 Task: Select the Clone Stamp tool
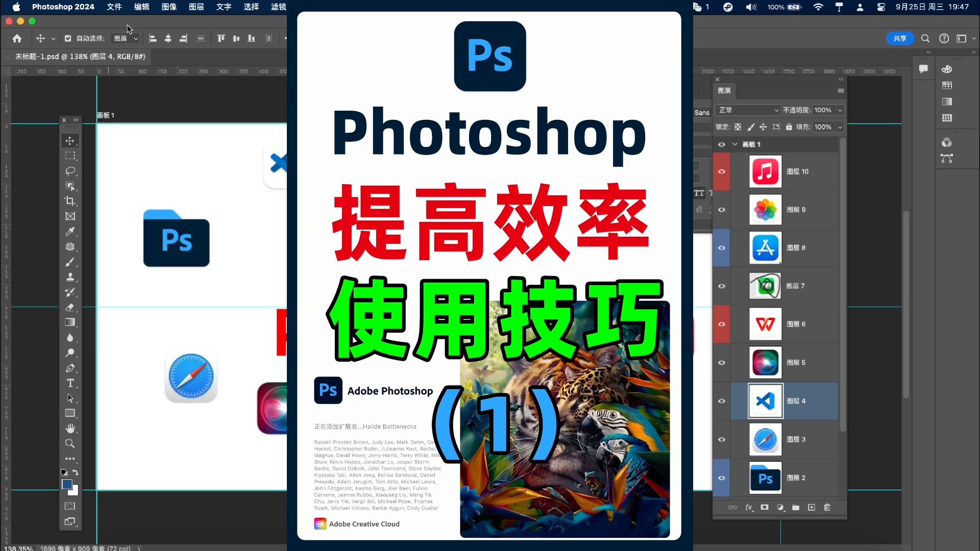(x=70, y=277)
